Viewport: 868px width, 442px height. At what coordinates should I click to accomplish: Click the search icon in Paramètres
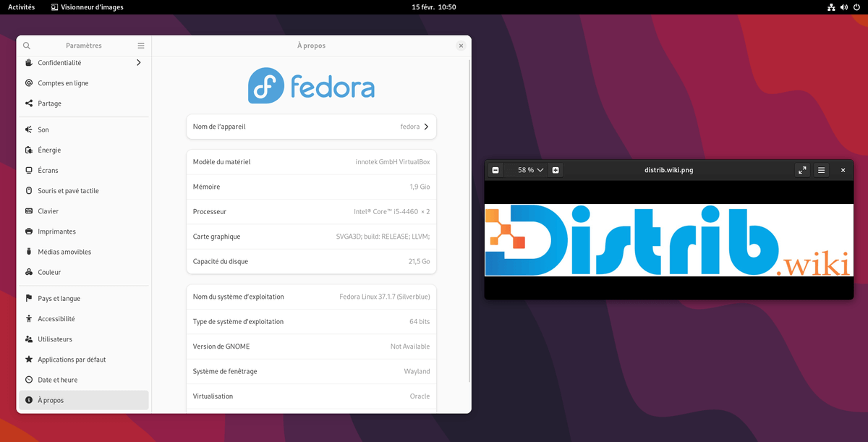coord(27,46)
